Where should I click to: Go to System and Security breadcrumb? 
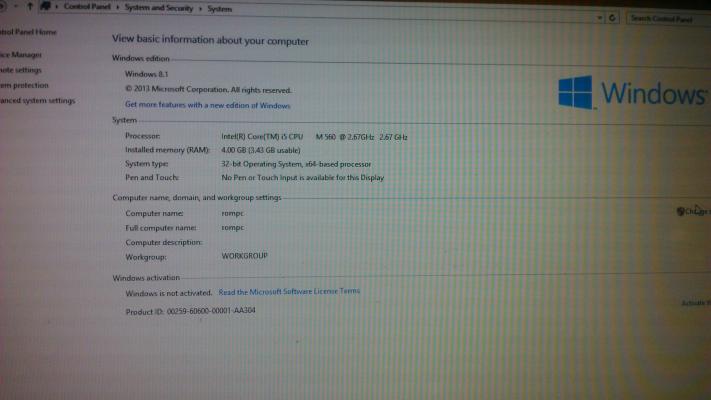[159, 8]
